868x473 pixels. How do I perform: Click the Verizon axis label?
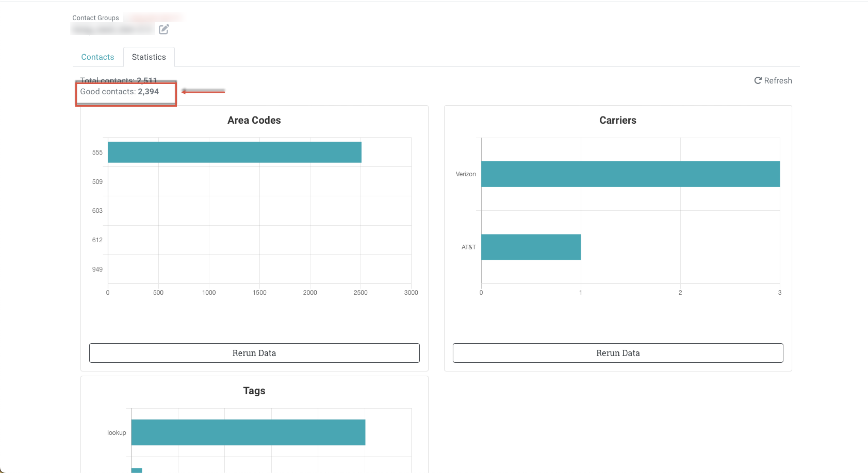(465, 174)
